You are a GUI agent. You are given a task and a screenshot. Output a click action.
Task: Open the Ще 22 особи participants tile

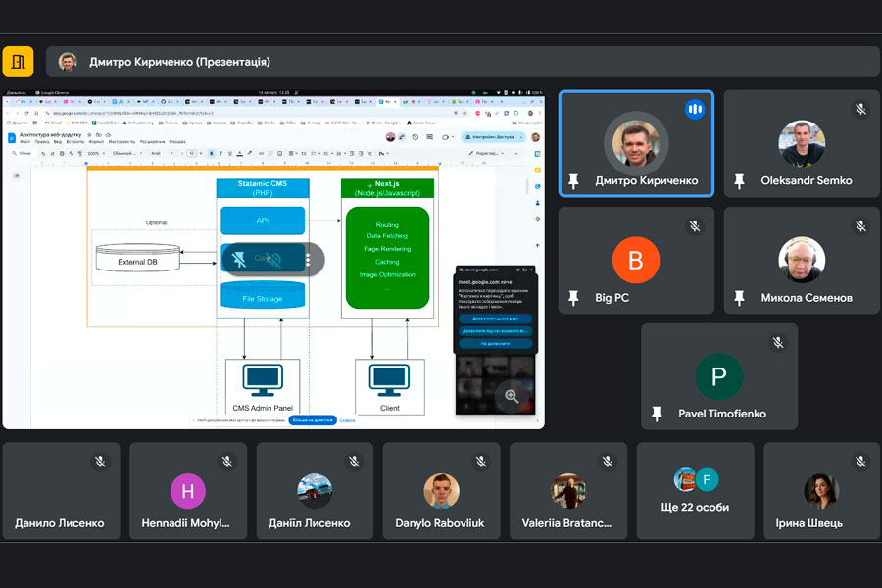coord(695,491)
